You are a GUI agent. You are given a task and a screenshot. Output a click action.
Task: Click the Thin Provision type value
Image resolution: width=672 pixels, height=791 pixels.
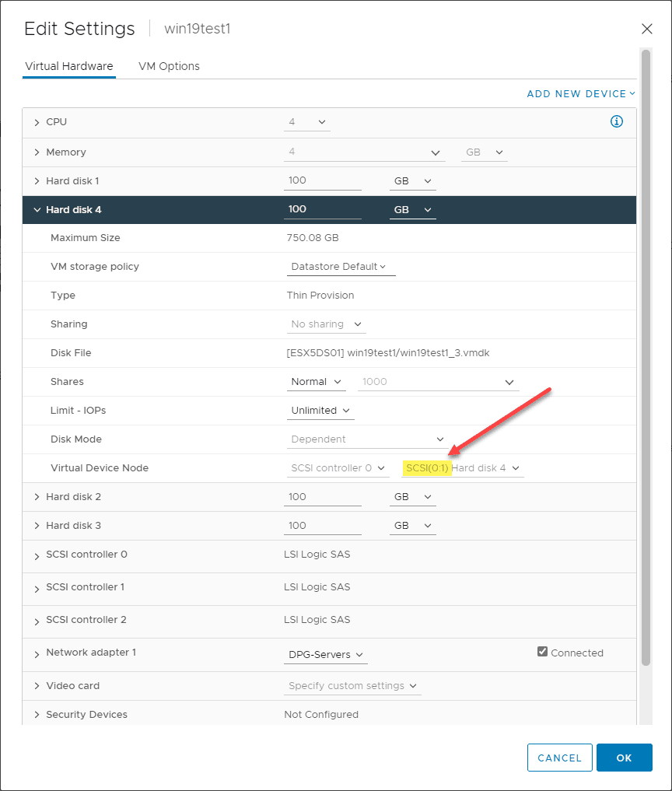pyautogui.click(x=320, y=296)
